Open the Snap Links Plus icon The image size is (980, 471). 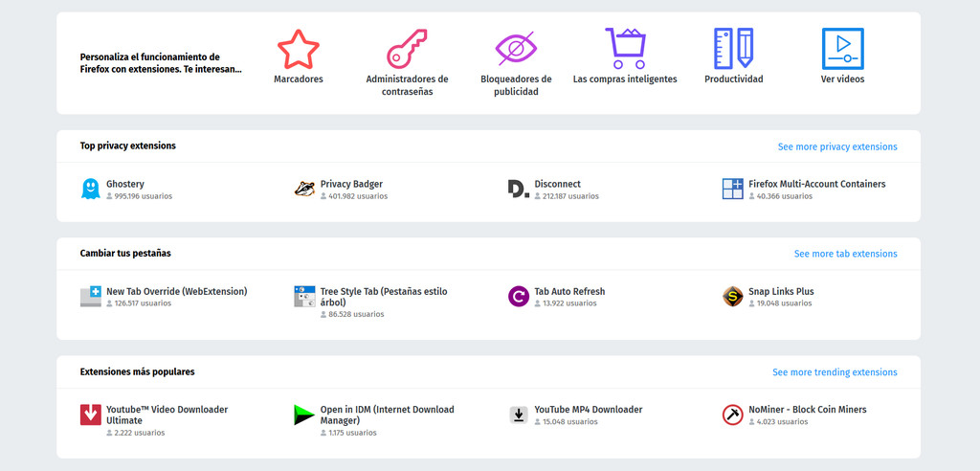732,296
